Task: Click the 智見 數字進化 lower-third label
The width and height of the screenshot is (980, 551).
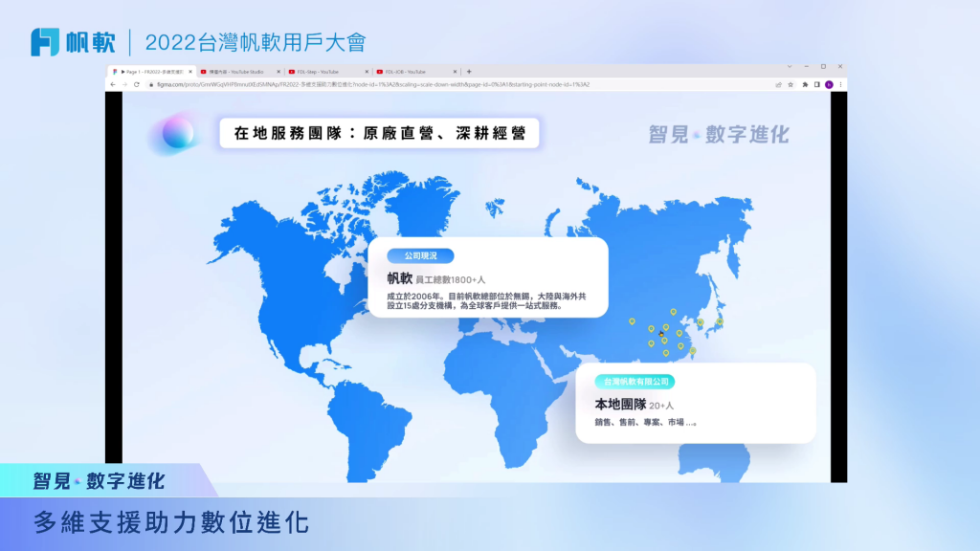Action: click(x=99, y=481)
